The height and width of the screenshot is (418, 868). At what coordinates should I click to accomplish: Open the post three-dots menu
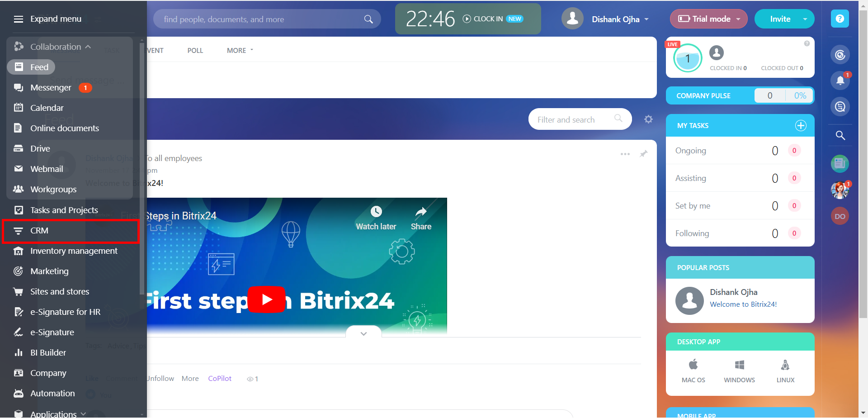[625, 154]
